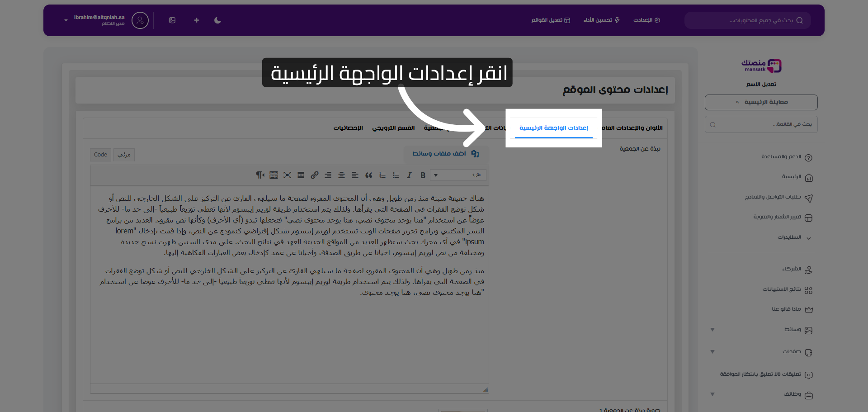The image size is (868, 412).
Task: Open الإعدادات via the gear icon
Action: coord(646,20)
